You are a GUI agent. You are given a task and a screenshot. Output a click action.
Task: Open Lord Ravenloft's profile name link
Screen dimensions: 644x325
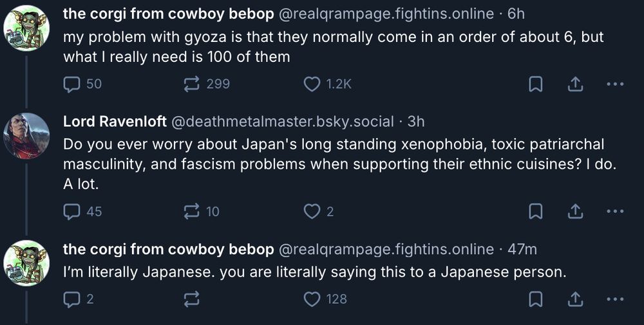click(113, 121)
